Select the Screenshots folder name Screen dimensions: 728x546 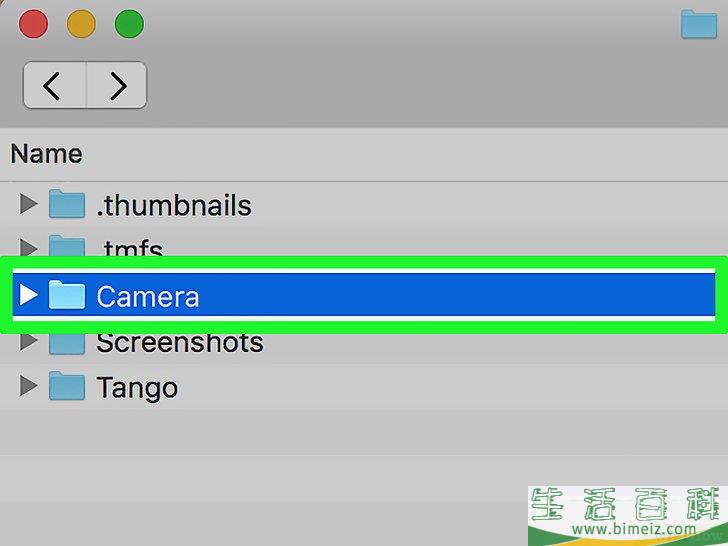click(x=180, y=344)
